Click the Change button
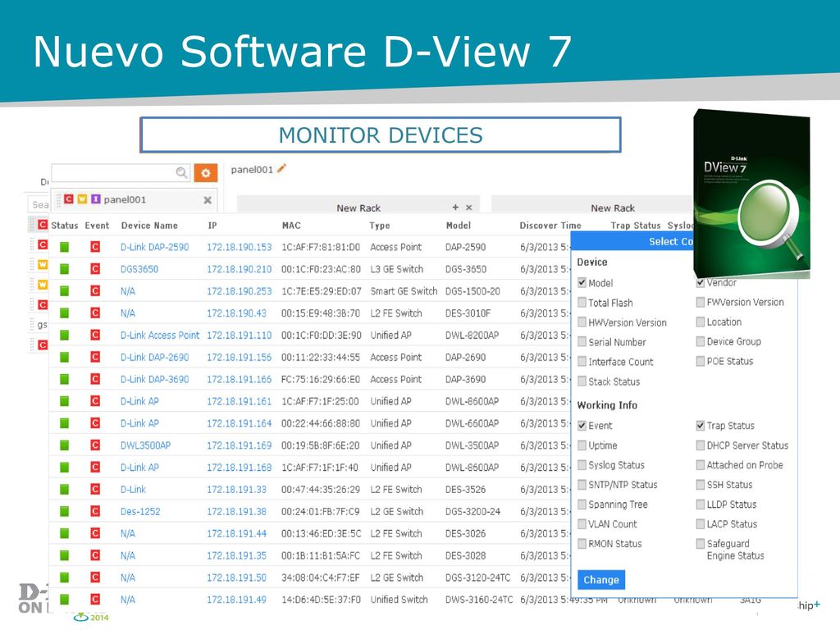 pos(601,580)
